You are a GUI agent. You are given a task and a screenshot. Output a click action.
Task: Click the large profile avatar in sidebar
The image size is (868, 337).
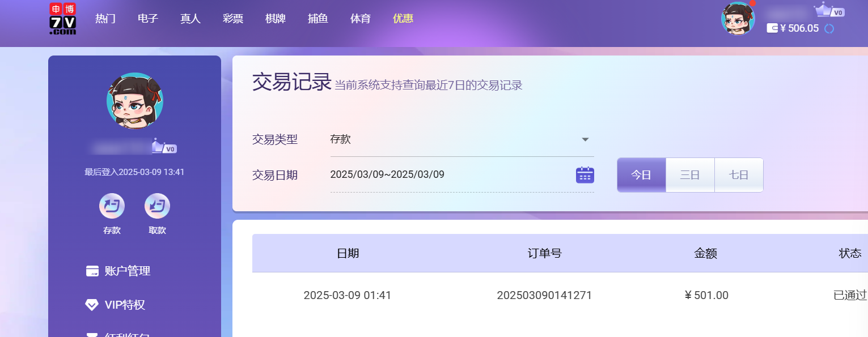[134, 101]
